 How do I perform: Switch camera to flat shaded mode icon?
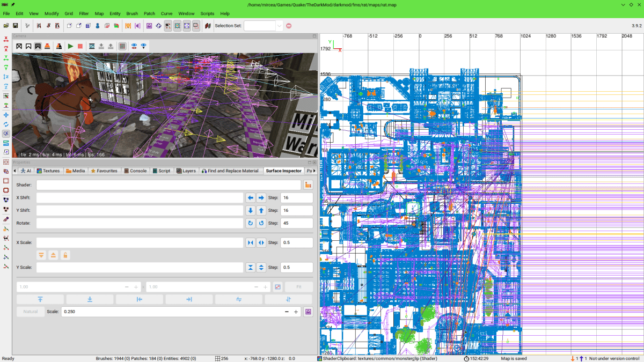tap(28, 47)
